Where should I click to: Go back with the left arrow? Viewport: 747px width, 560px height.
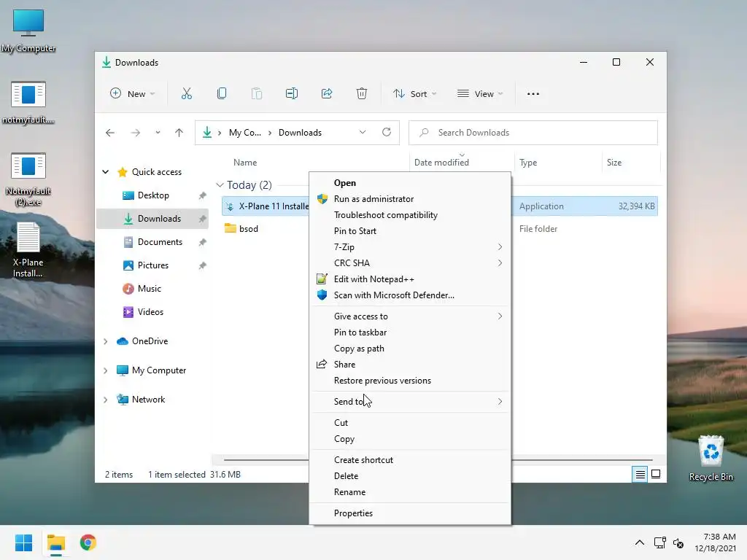[x=110, y=133]
